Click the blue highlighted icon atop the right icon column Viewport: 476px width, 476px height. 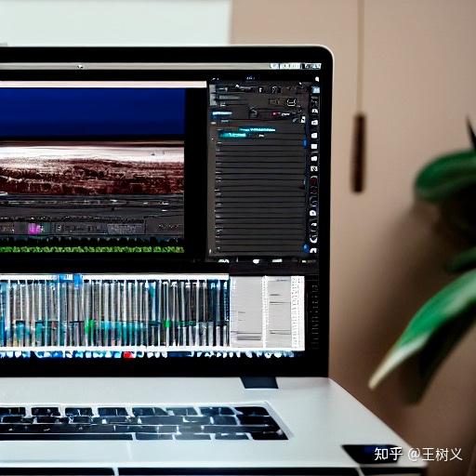(x=316, y=90)
